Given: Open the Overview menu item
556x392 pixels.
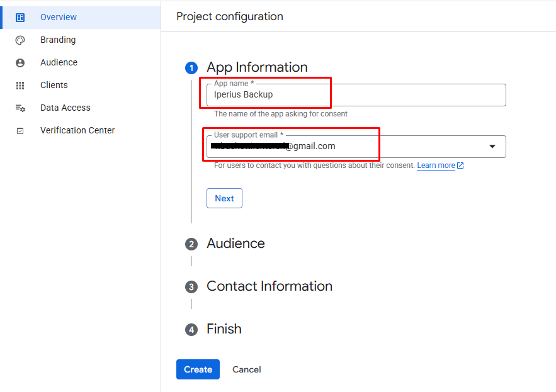Looking at the screenshot, I should click(x=81, y=17).
